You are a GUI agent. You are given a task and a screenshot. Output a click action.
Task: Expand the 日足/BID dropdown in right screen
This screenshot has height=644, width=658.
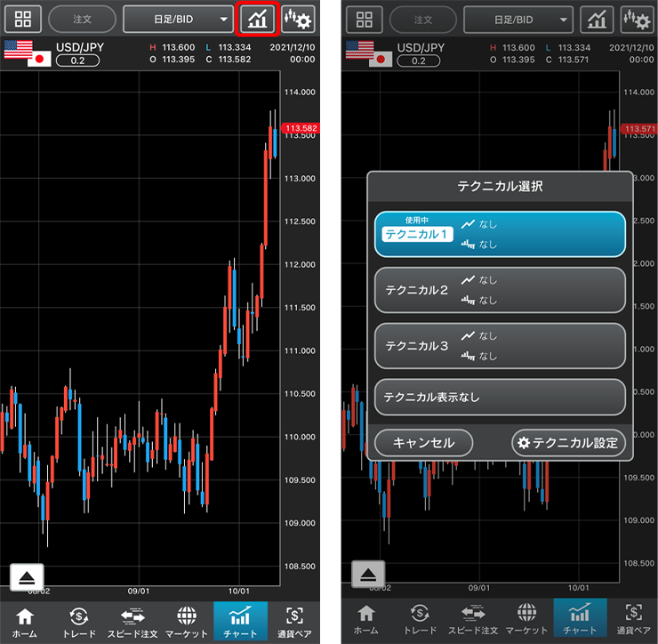(x=518, y=19)
